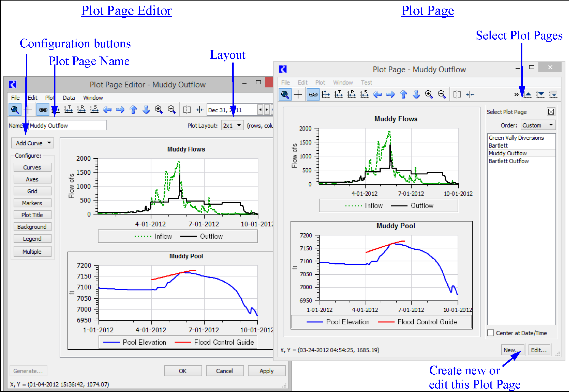Click the Apply button

(266, 371)
